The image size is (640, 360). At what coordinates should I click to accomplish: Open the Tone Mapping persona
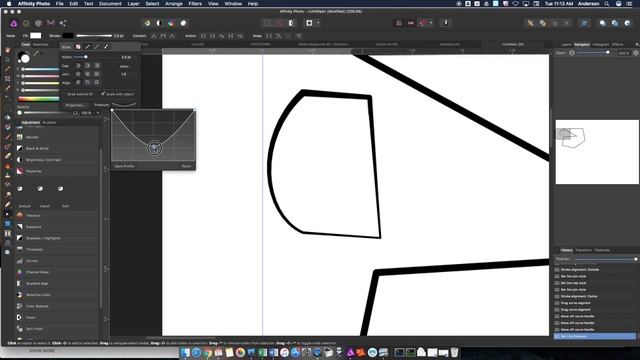tap(51, 23)
